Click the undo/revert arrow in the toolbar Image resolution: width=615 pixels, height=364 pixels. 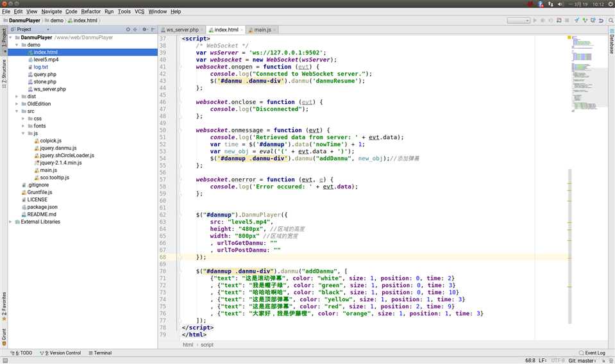(601, 21)
